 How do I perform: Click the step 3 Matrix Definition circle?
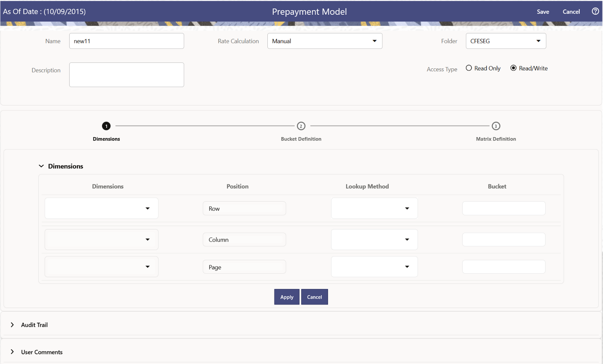(496, 126)
